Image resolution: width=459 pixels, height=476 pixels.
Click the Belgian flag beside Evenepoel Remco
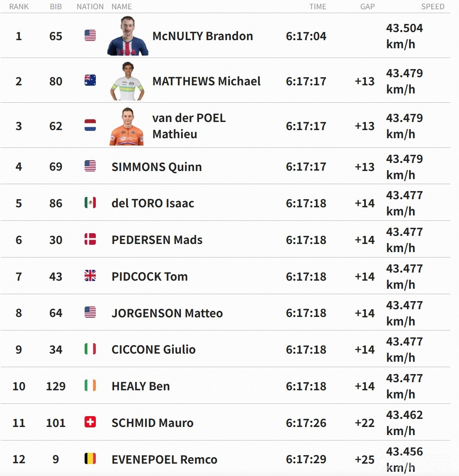pyautogui.click(x=90, y=459)
